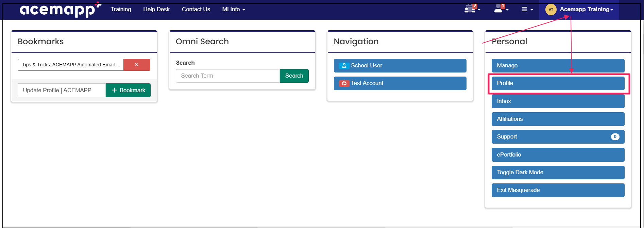Open School User navigation button
Image resolution: width=644 pixels, height=228 pixels.
[400, 66]
